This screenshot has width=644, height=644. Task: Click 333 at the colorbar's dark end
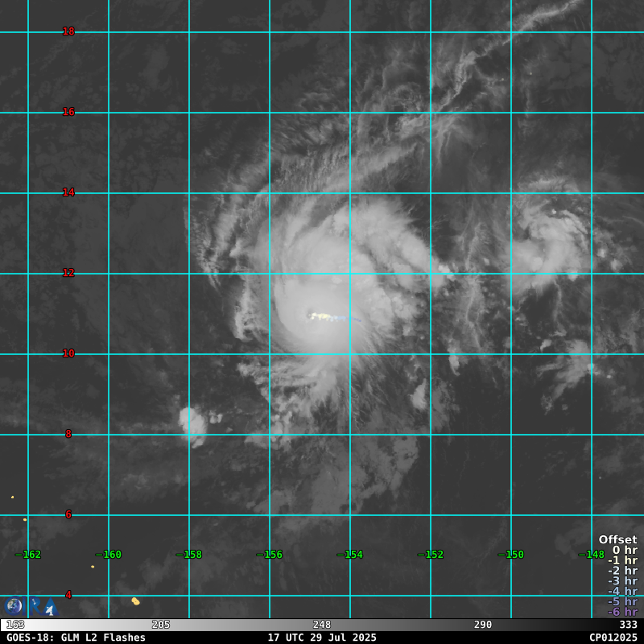point(628,625)
